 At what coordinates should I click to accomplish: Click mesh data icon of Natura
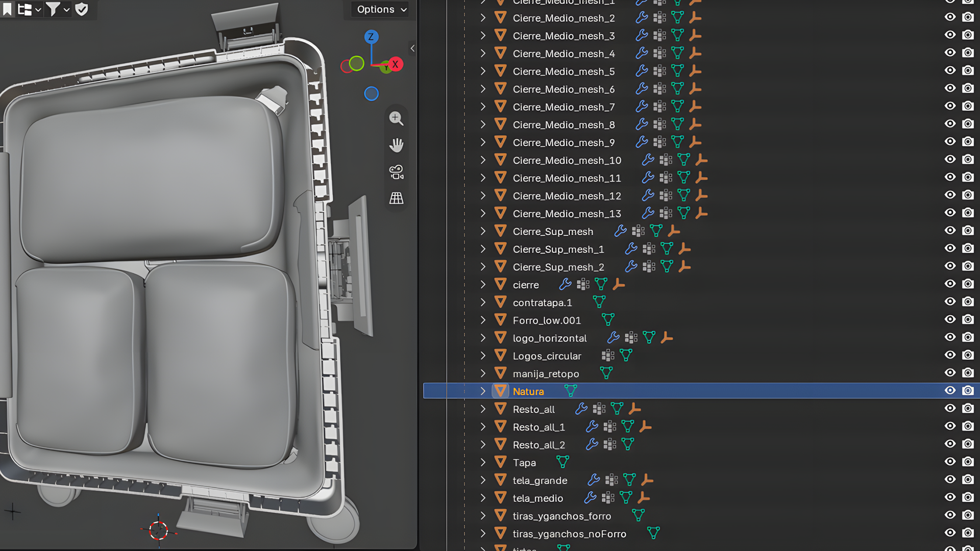point(571,391)
